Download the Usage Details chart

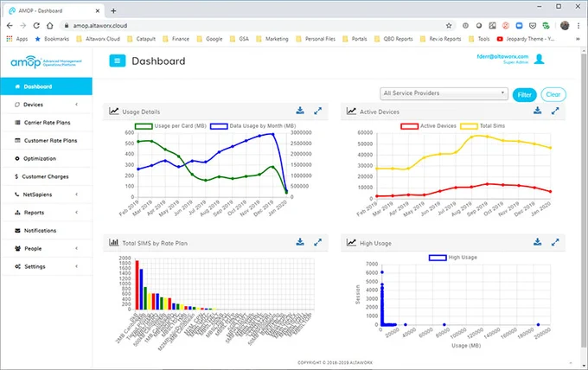click(x=300, y=111)
